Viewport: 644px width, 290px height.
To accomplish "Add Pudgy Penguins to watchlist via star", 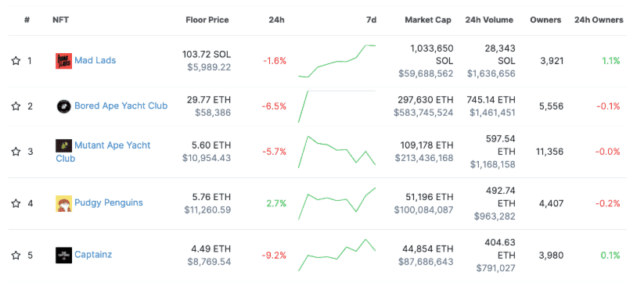I will (16, 203).
